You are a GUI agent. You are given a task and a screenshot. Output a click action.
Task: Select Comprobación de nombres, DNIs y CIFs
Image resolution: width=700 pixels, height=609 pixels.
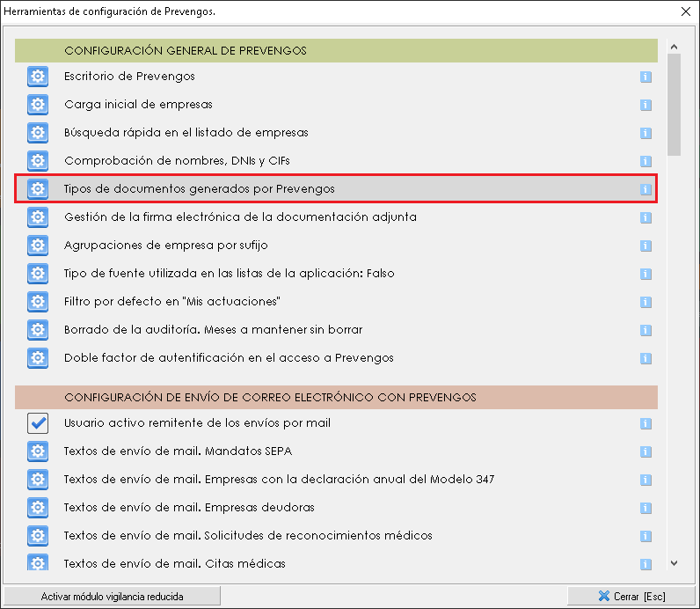(x=178, y=161)
